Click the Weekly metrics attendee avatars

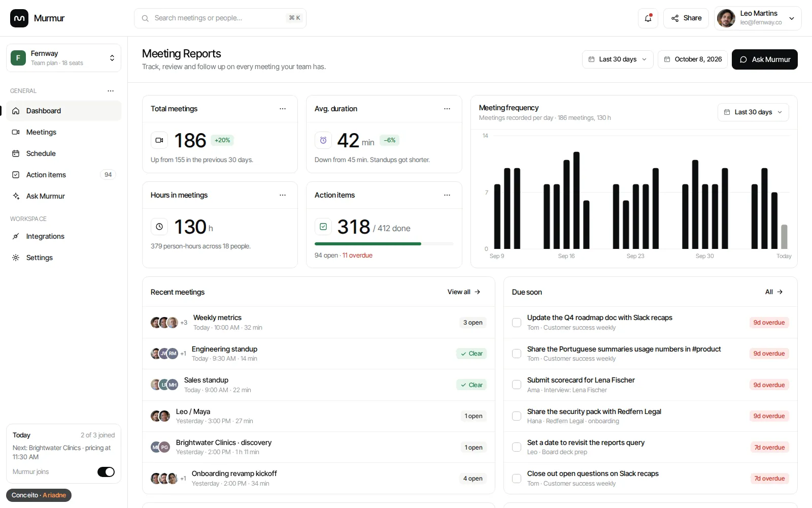tap(164, 323)
